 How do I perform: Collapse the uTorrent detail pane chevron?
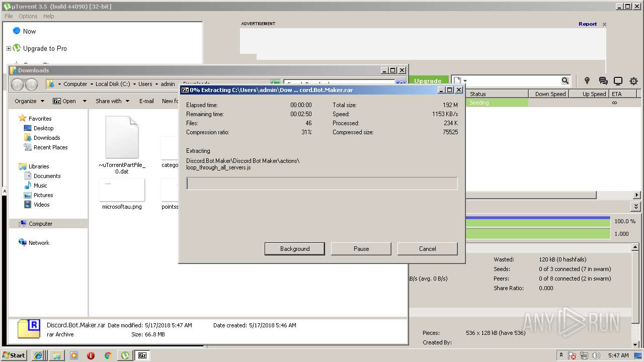pyautogui.click(x=636, y=207)
